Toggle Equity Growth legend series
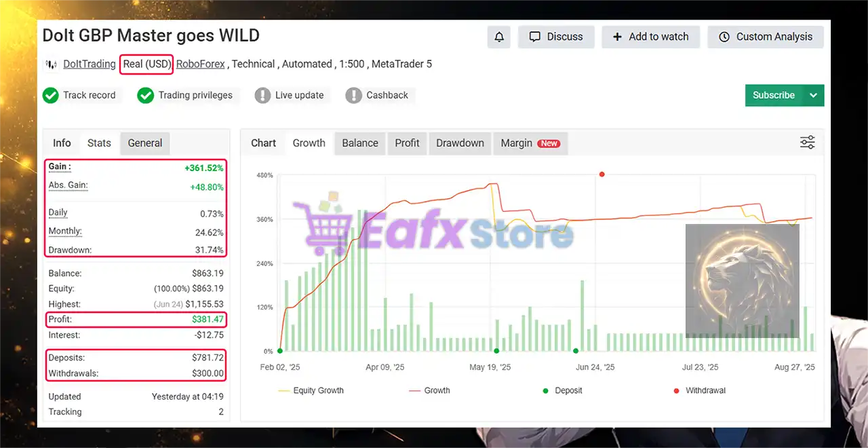Viewport: 868px width, 448px height. (311, 391)
